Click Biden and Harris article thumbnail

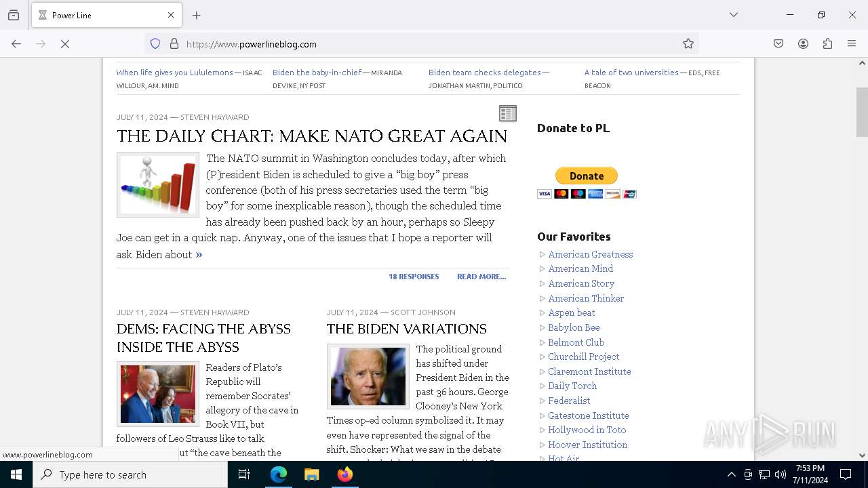[158, 394]
